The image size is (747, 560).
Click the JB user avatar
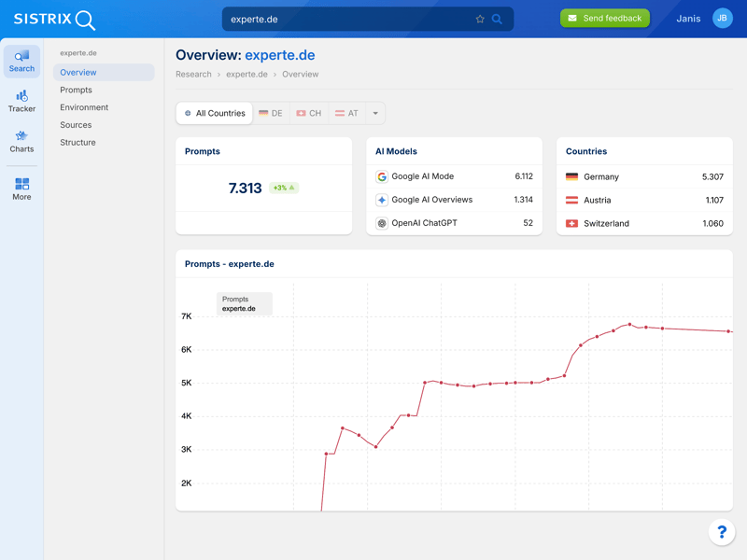[722, 19]
